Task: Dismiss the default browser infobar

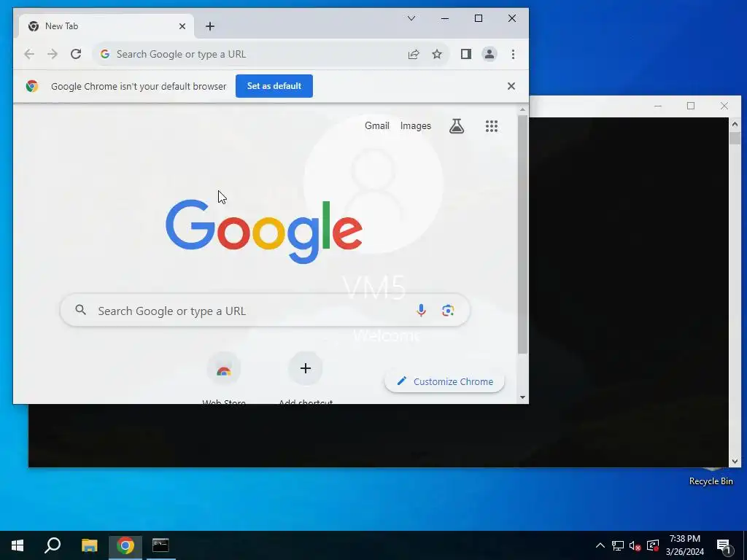Action: 511,86
